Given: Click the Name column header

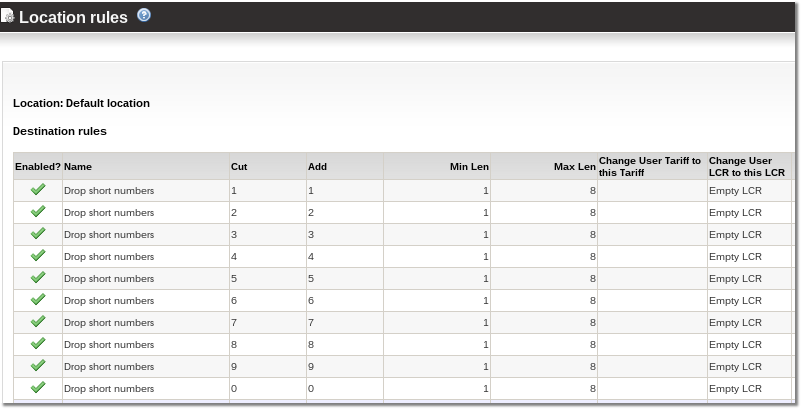Looking at the screenshot, I should pos(78,167).
